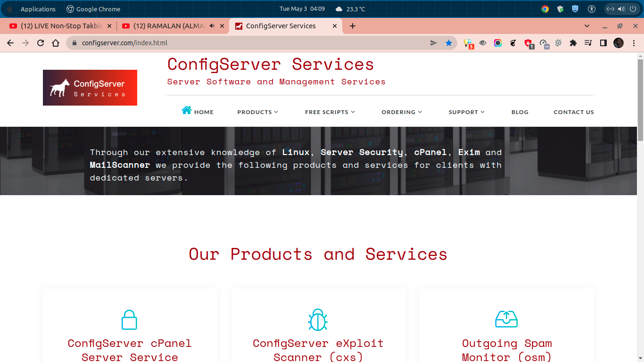Click the ConfigServer Services site title
The image size is (644, 362).
271,64
